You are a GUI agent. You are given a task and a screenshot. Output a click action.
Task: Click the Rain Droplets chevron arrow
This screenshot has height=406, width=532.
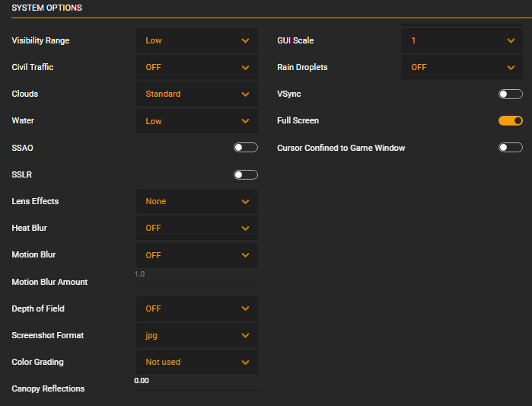tap(511, 68)
